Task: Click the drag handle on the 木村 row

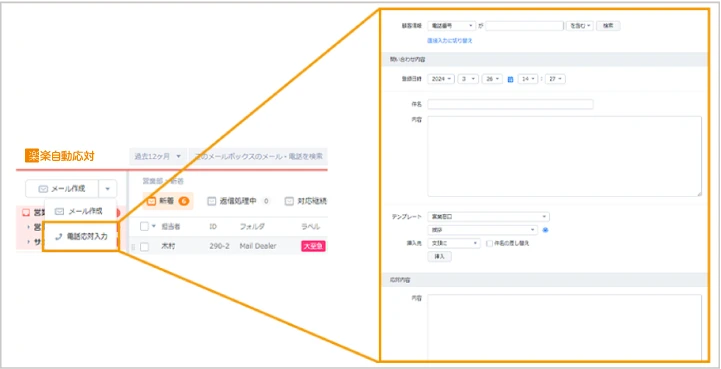Action: coord(133,247)
